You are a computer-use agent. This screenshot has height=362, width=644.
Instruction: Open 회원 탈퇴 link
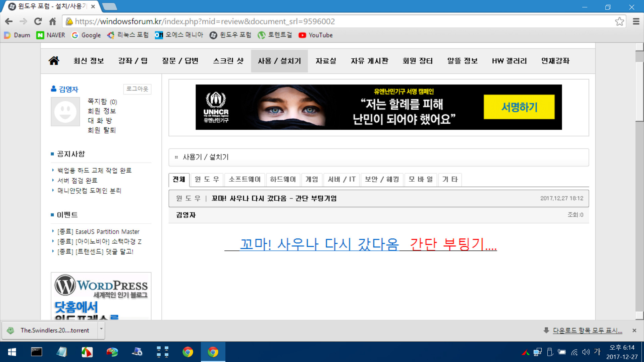102,130
